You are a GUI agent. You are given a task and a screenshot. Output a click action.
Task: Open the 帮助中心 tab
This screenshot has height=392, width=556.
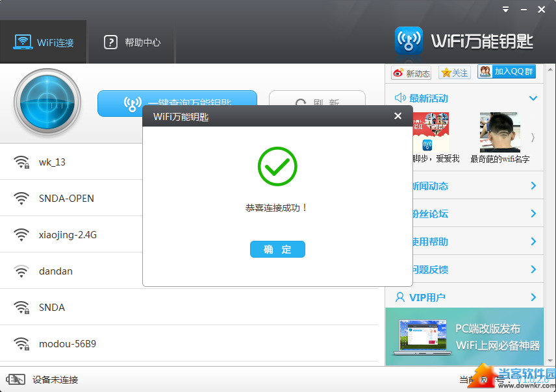[x=132, y=42]
